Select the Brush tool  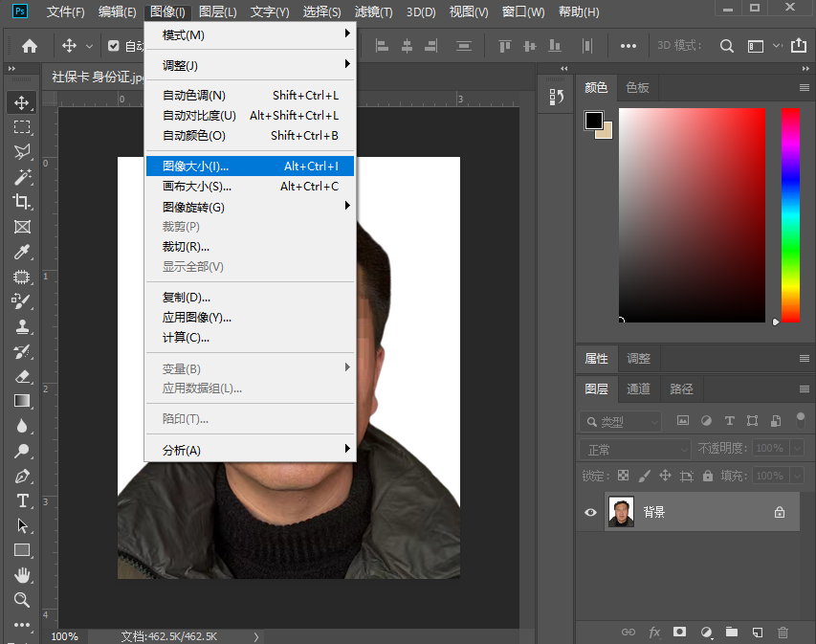(21, 301)
